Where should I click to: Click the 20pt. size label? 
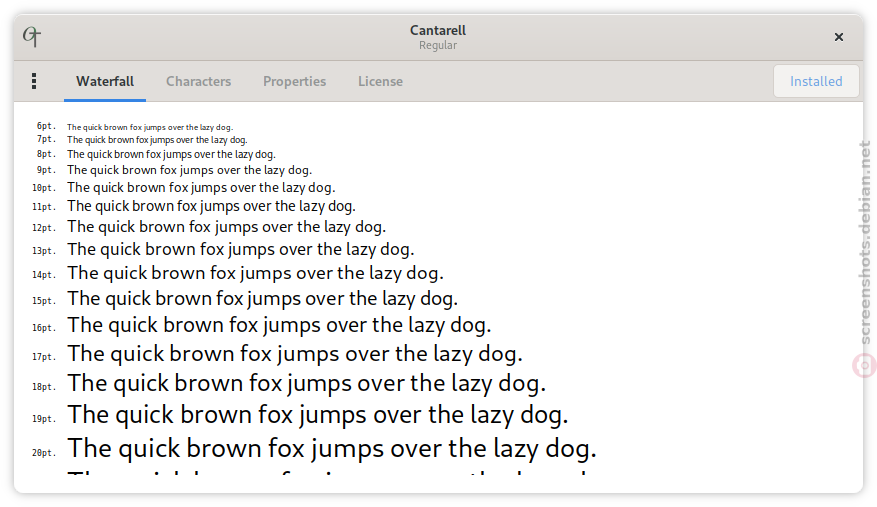[x=44, y=453]
